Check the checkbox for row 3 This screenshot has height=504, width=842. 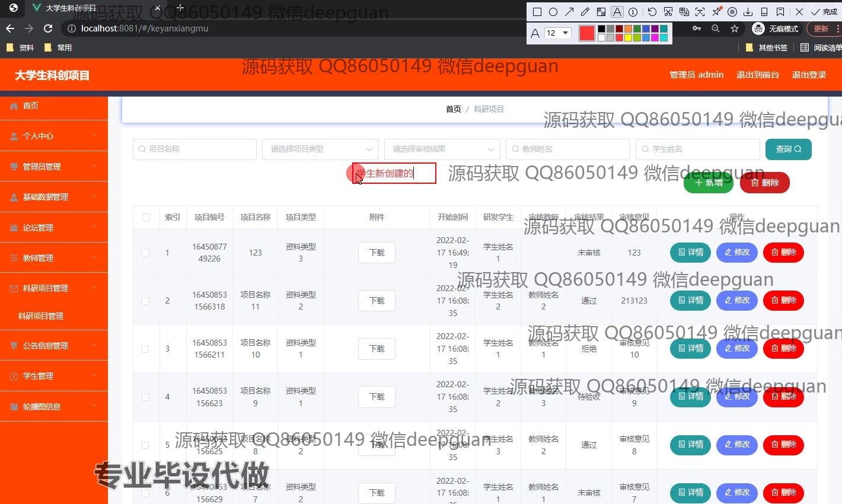[145, 349]
